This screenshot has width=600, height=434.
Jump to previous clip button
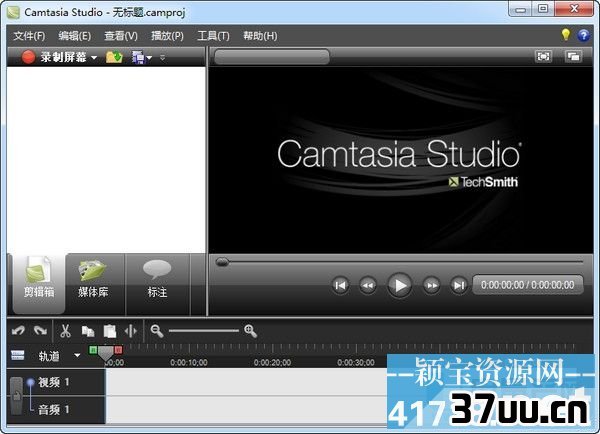(340, 286)
